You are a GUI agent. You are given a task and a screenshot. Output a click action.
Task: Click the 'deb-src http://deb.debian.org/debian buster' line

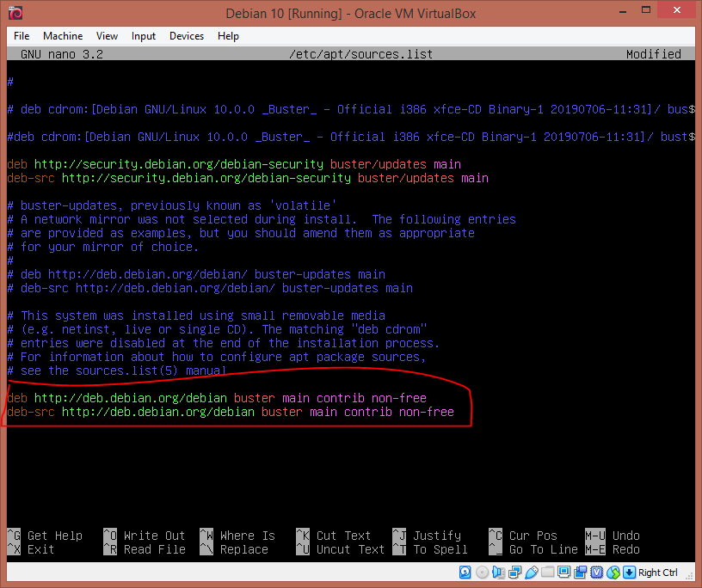231,412
